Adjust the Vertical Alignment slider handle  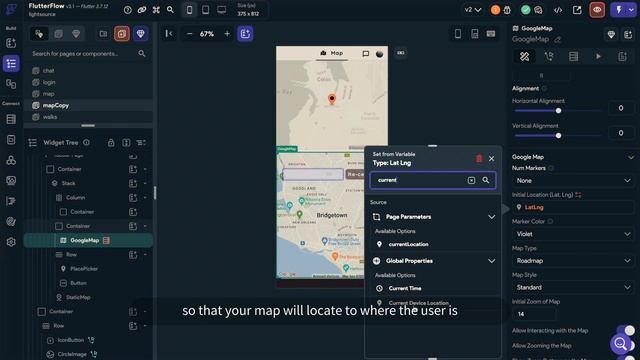tap(558, 136)
